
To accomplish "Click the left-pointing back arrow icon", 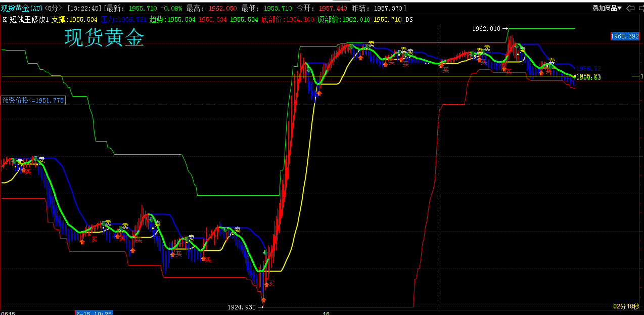I will tap(630, 8).
